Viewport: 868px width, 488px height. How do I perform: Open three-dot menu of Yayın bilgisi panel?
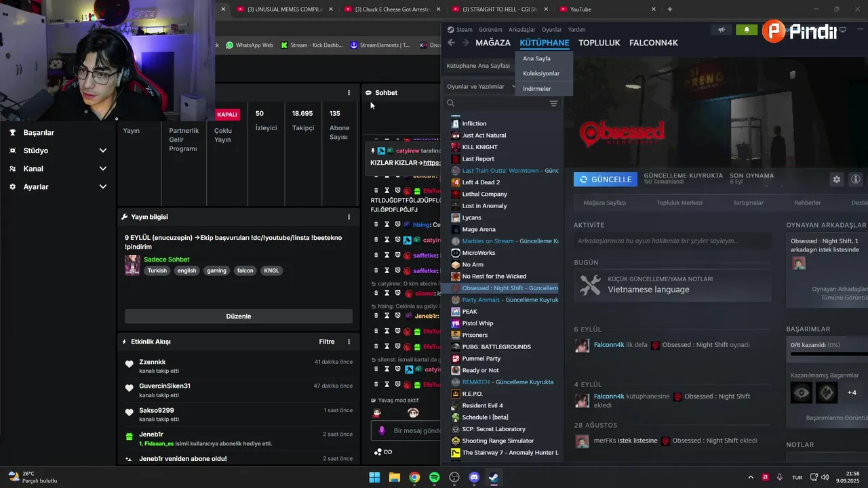tap(349, 217)
